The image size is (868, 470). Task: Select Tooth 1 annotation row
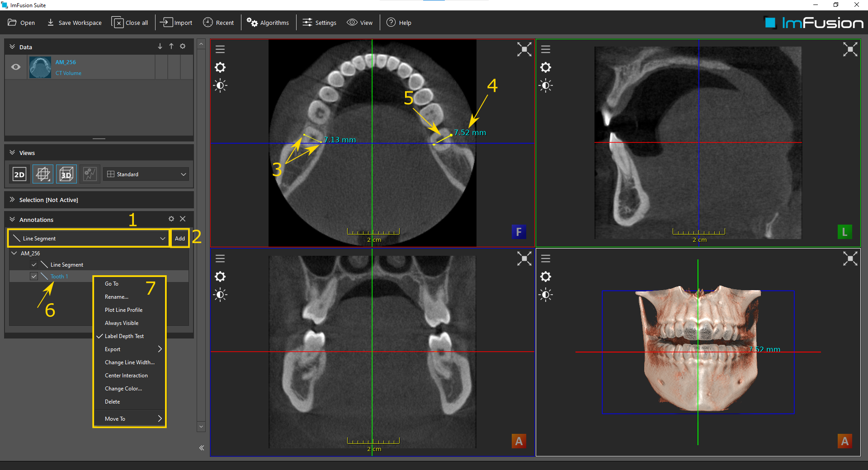point(99,276)
